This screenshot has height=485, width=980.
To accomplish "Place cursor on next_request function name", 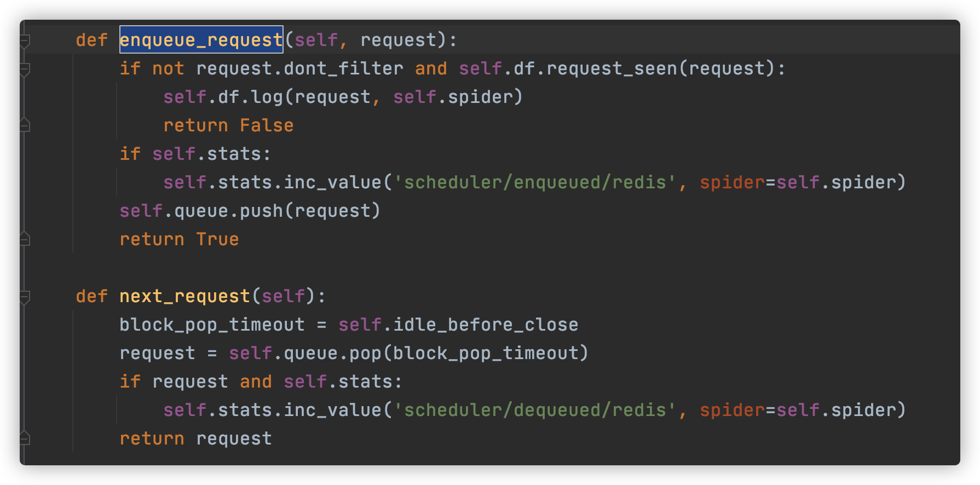I will pos(185,296).
